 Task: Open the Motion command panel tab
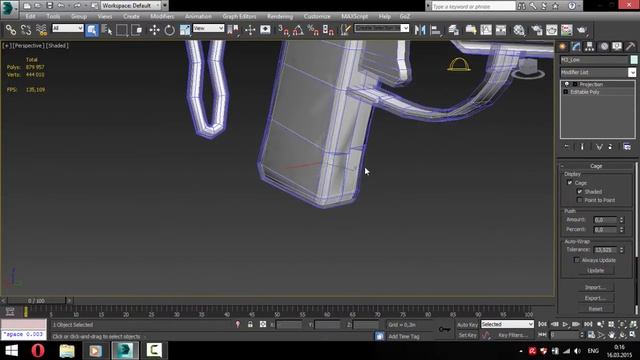coord(604,47)
